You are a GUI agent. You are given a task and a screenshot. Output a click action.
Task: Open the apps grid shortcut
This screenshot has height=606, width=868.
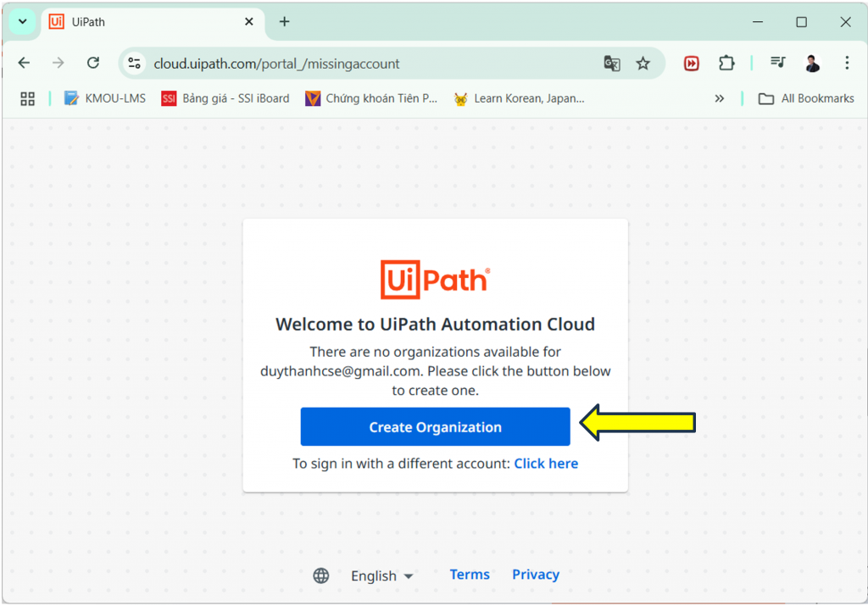click(x=27, y=98)
